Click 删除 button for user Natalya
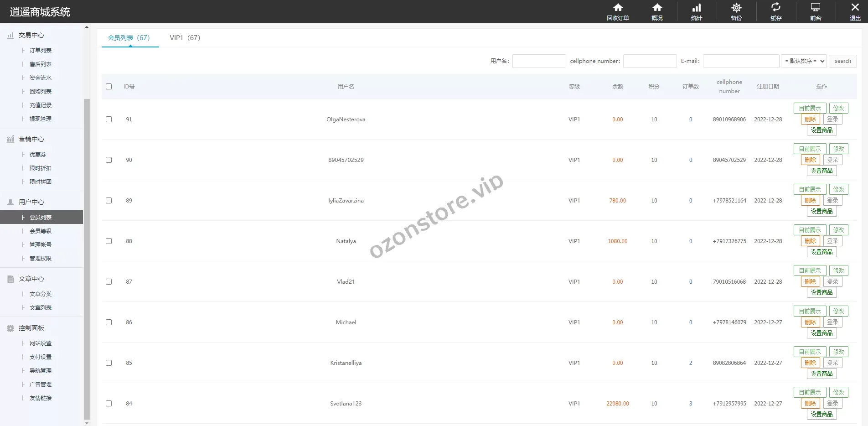The width and height of the screenshot is (868, 426). coord(810,241)
